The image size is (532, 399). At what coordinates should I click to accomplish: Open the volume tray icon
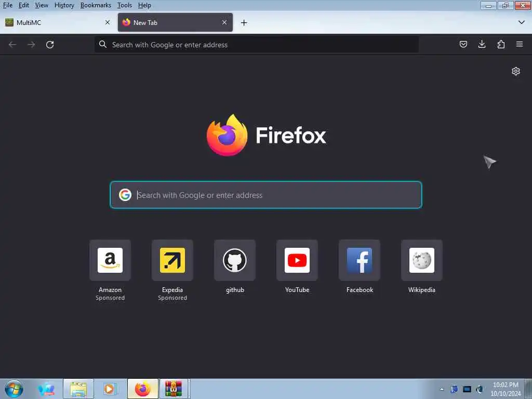pos(480,389)
